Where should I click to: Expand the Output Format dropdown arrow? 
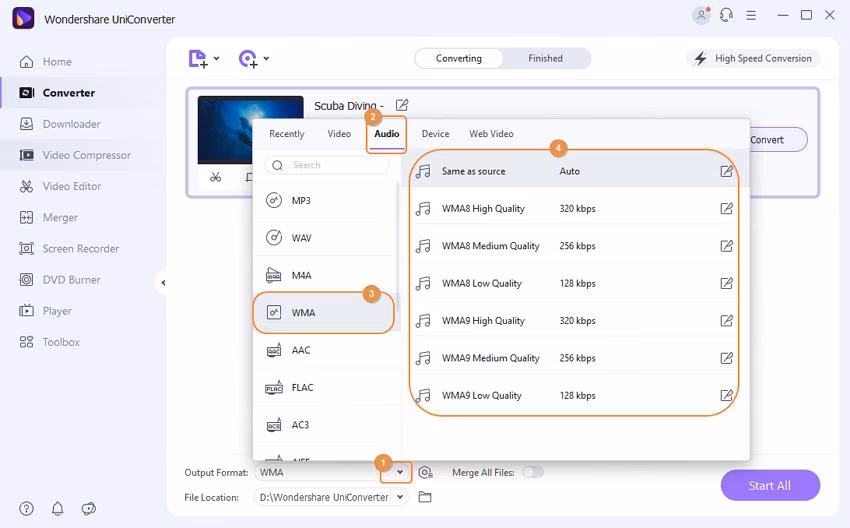400,472
